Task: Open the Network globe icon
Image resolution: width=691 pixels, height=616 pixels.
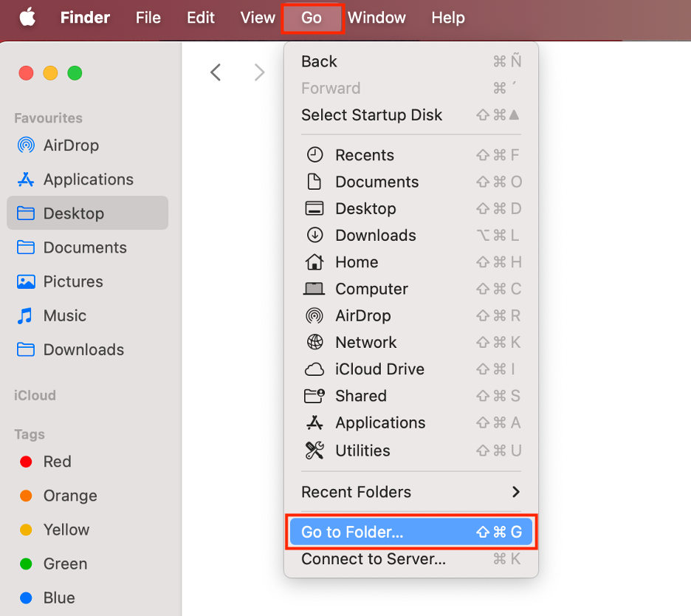Action: click(x=314, y=342)
